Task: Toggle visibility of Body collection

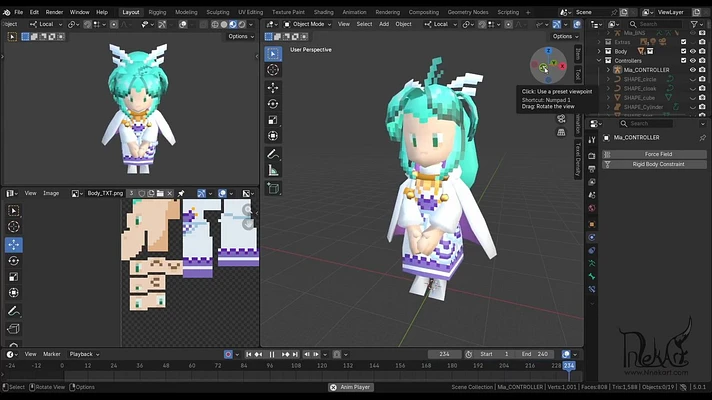Action: 693,51
